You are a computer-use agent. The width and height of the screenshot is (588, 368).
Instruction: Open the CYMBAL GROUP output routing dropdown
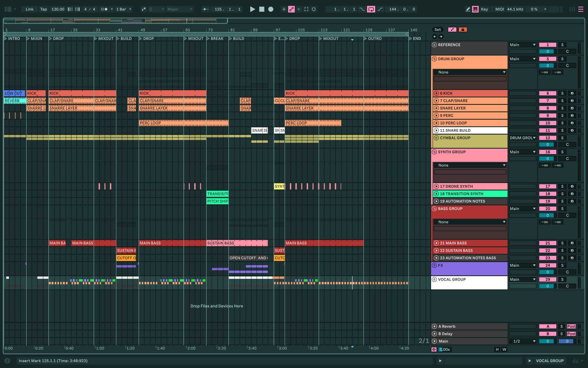point(523,138)
